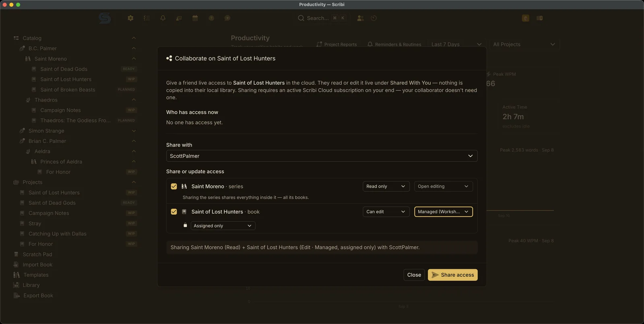644x324 pixels.
Task: Open Templates in the sidebar
Action: pos(36,275)
